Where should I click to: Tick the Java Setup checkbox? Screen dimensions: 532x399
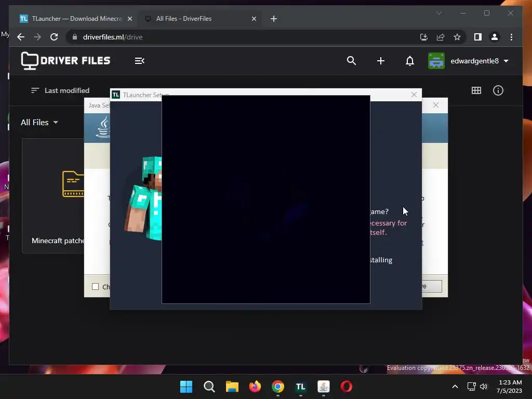tap(96, 287)
